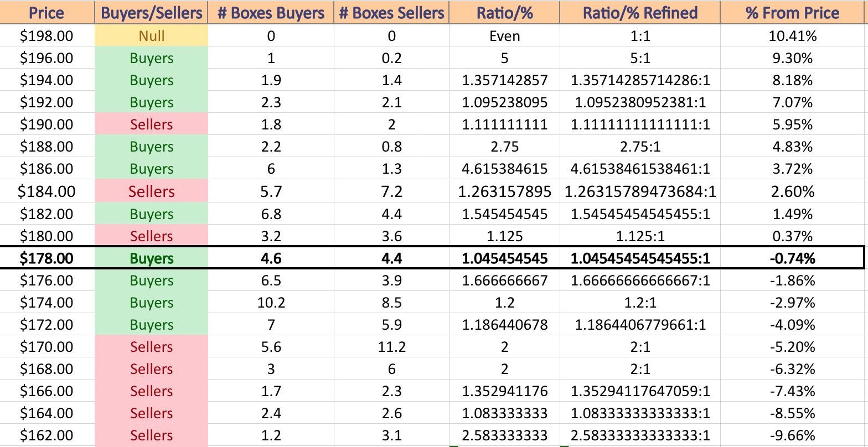Select the 1.111111111 ratio cell

[x=504, y=124]
